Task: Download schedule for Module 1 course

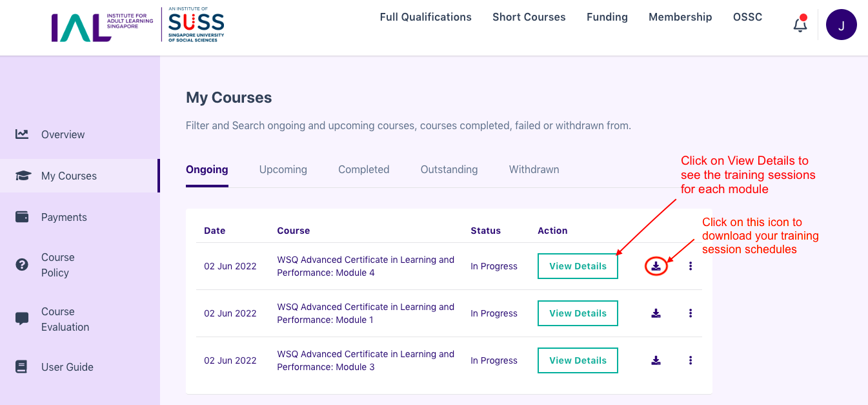Action: 656,313
